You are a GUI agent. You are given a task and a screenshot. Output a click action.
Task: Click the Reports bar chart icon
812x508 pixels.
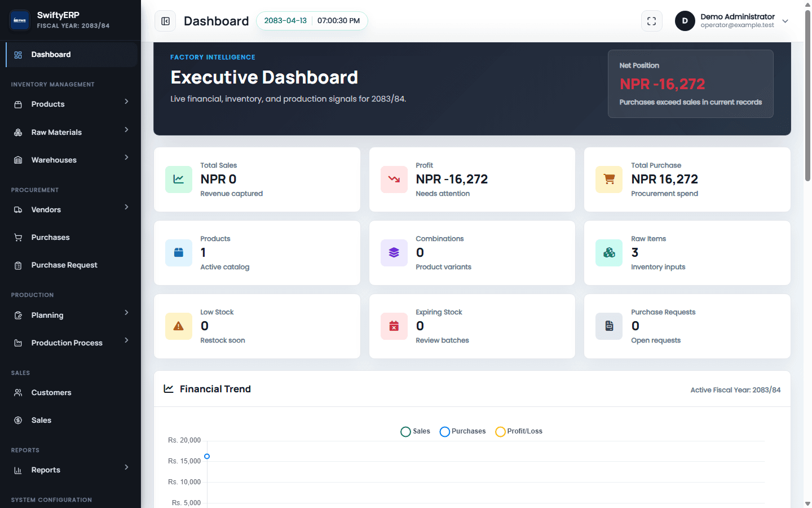18,470
